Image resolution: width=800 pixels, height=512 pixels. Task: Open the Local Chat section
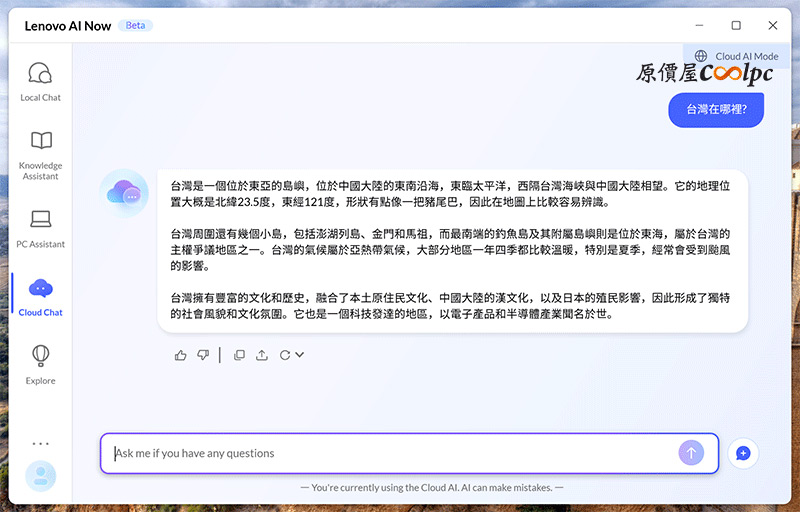40,82
